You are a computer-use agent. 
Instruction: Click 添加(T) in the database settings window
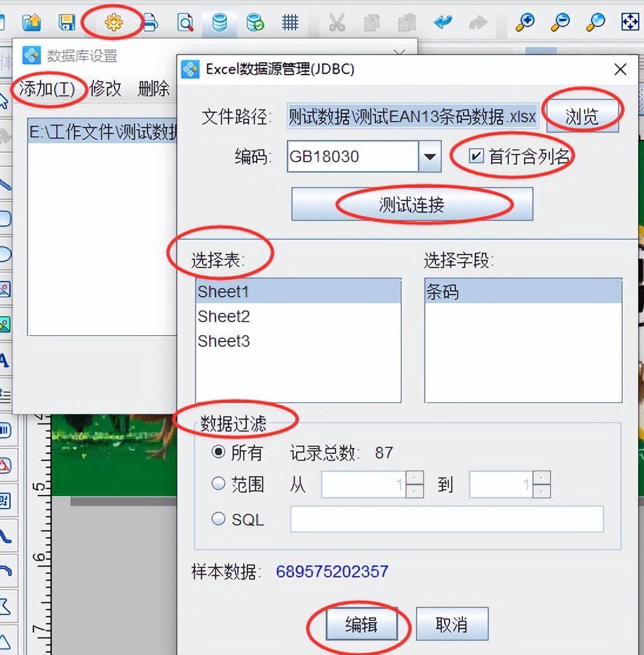[46, 89]
